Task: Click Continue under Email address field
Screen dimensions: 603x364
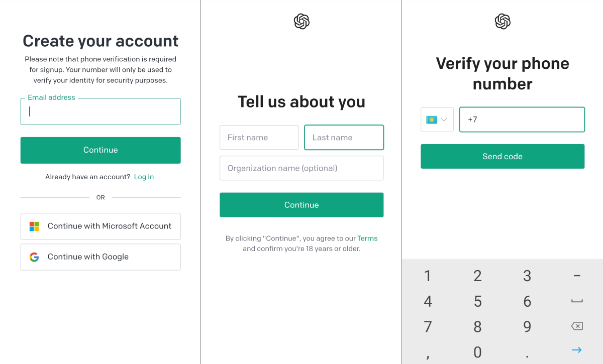Action: [100, 150]
